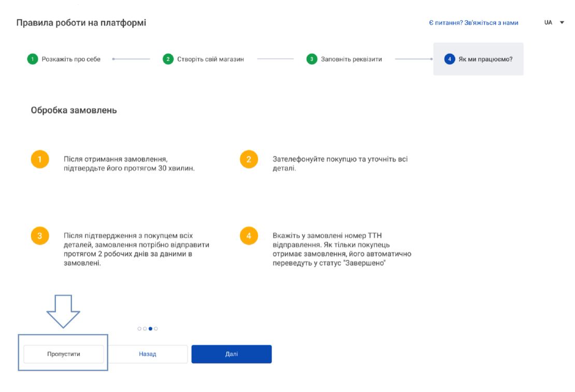
Task: Select step Як ми працюємо?
Action: [478, 59]
